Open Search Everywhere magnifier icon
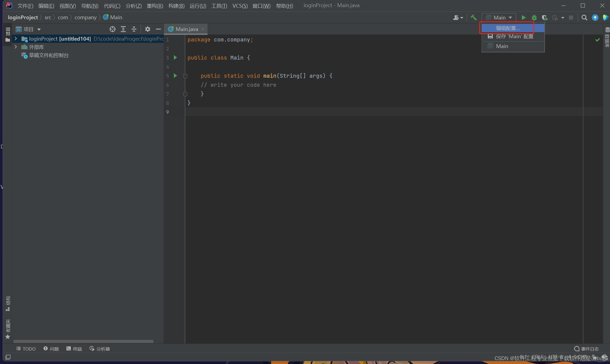Image resolution: width=610 pixels, height=364 pixels. click(584, 18)
